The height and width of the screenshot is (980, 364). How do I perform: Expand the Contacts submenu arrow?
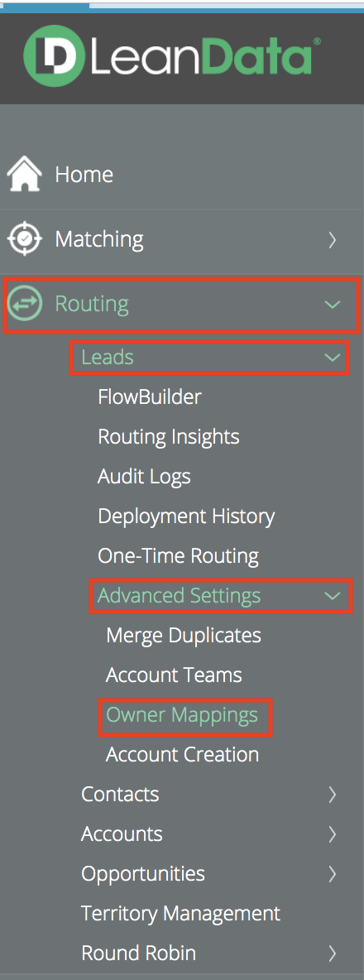click(x=333, y=795)
